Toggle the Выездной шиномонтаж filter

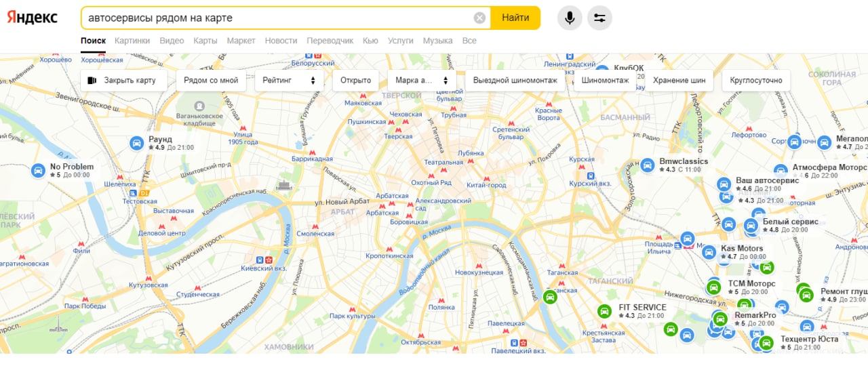point(515,80)
